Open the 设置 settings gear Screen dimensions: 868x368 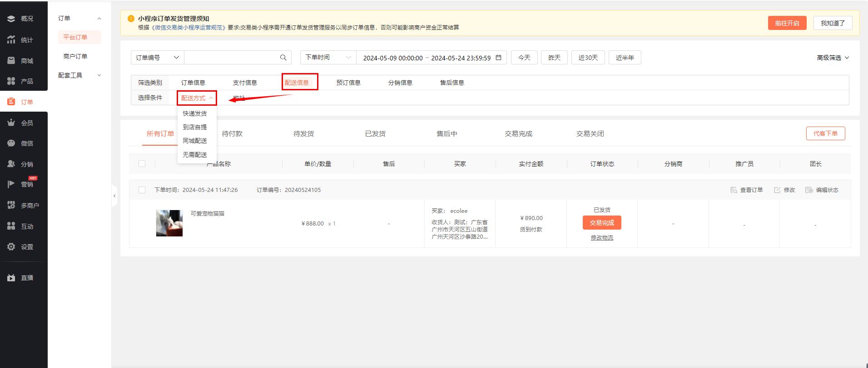(x=11, y=247)
